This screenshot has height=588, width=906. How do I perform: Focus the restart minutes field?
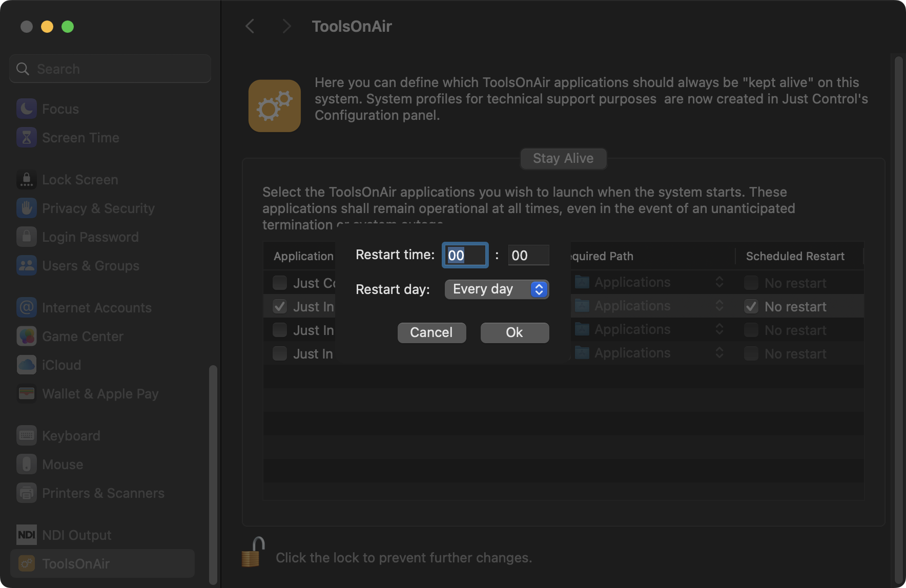528,255
